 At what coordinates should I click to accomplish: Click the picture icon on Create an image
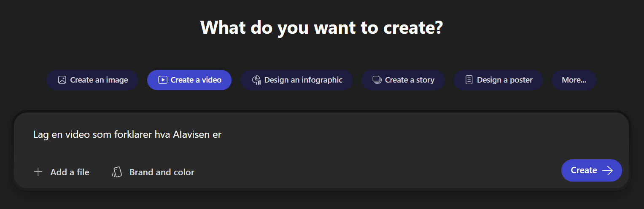click(62, 80)
